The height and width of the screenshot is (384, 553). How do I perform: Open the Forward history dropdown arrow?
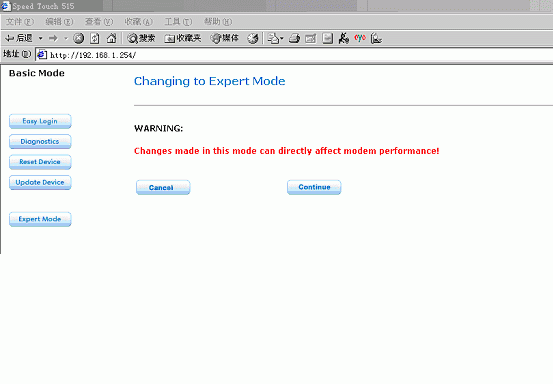pos(66,38)
